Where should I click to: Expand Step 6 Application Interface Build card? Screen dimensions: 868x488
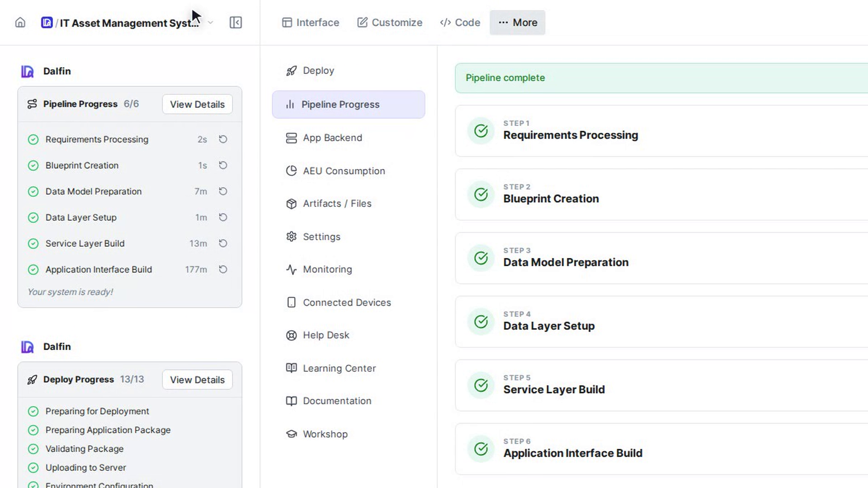tap(661, 449)
